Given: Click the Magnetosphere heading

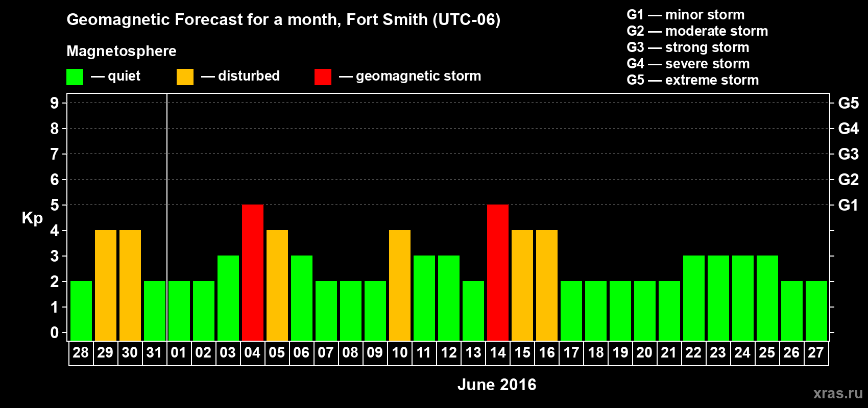Looking at the screenshot, I should (x=122, y=51).
